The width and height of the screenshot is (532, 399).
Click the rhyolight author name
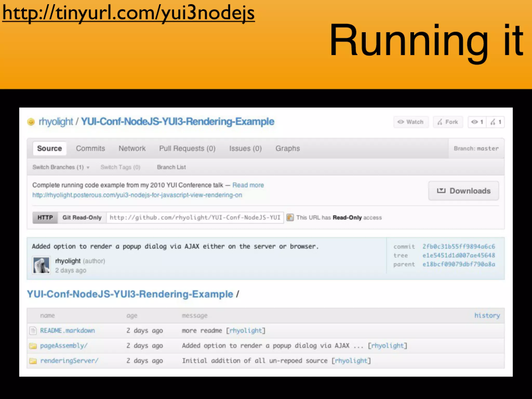68,261
